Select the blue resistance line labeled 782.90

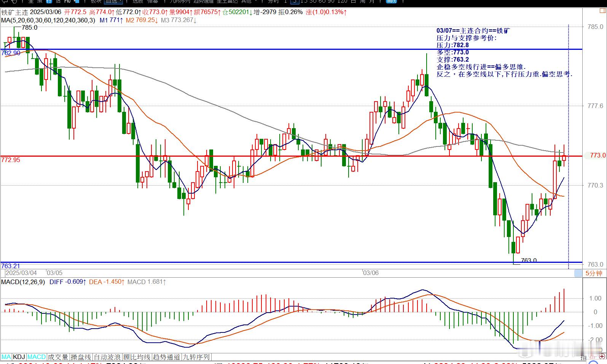point(291,49)
